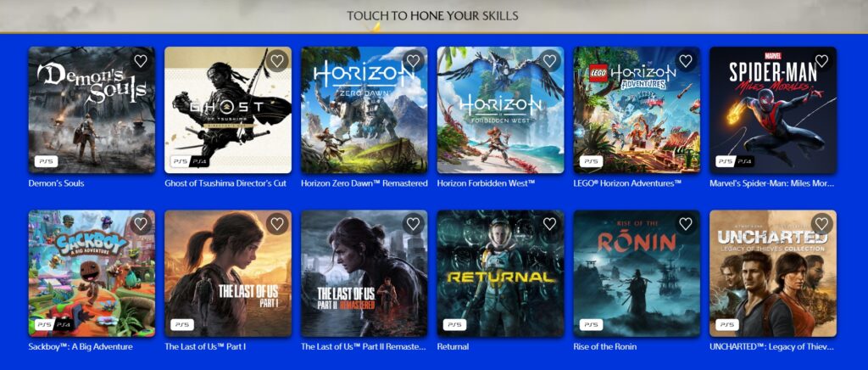868x370 pixels.
Task: Toggle heart on Ghost of Tsushima cover
Action: 277,61
